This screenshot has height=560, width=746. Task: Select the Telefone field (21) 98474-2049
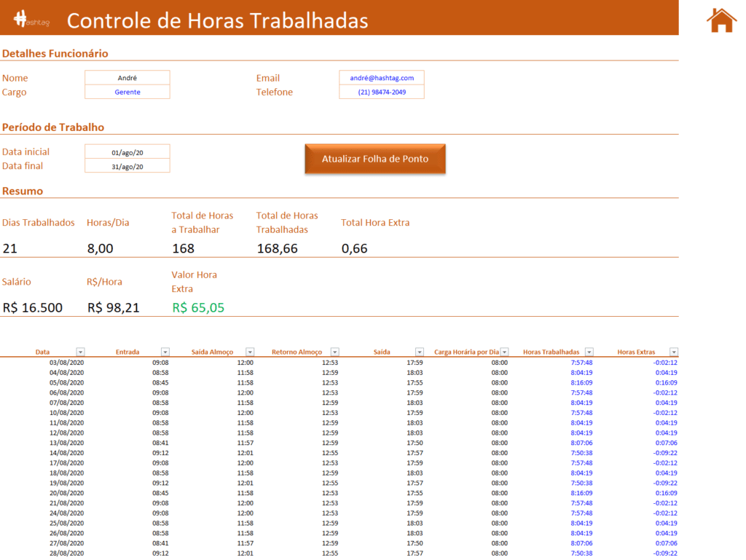[382, 92]
